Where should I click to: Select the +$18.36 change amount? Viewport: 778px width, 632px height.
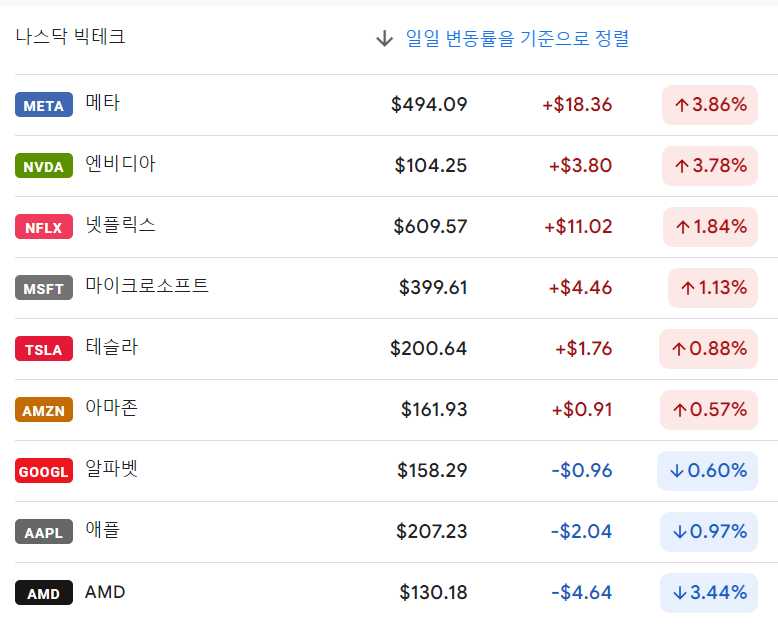pyautogui.click(x=577, y=105)
